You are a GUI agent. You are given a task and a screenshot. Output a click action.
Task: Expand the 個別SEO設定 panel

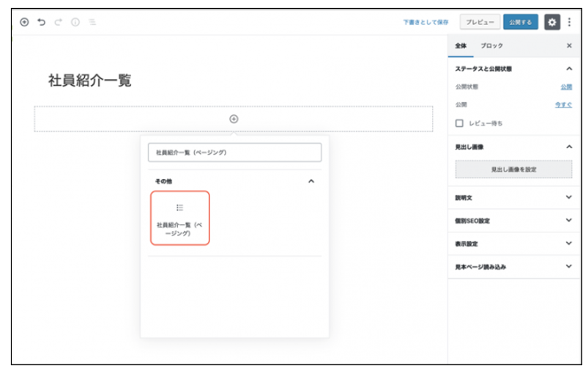pos(569,220)
